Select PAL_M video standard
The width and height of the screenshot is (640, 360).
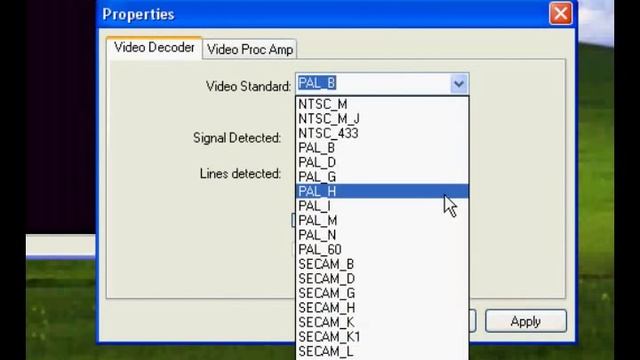point(382,220)
